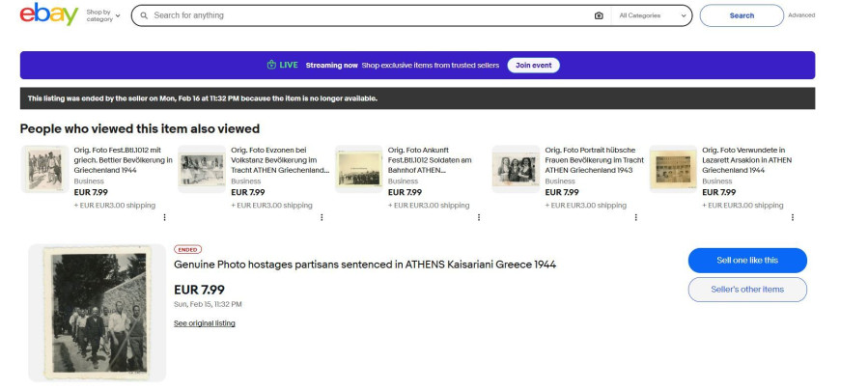The image size is (868, 390).
Task: Click the Join event button
Action: coord(533,65)
